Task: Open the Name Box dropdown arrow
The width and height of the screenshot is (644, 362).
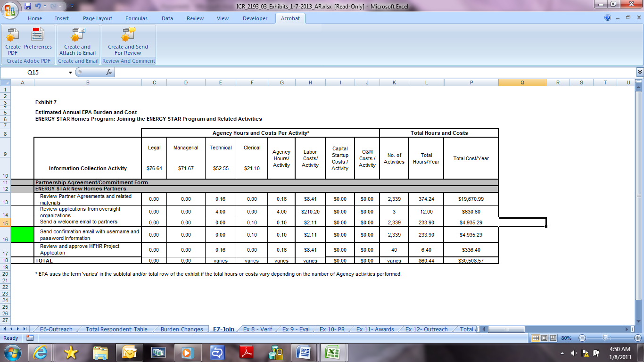Action: [x=70, y=73]
